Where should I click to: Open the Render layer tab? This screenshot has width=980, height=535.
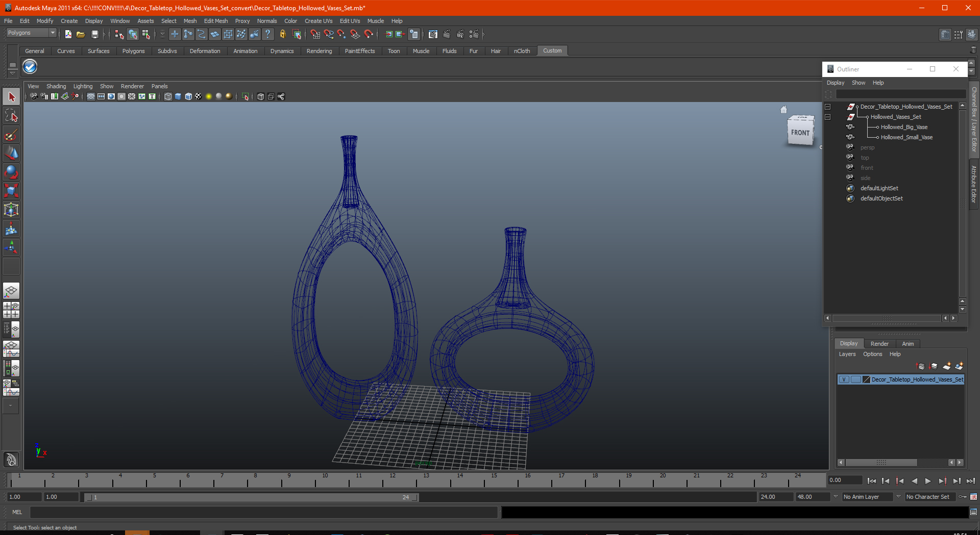tap(879, 344)
